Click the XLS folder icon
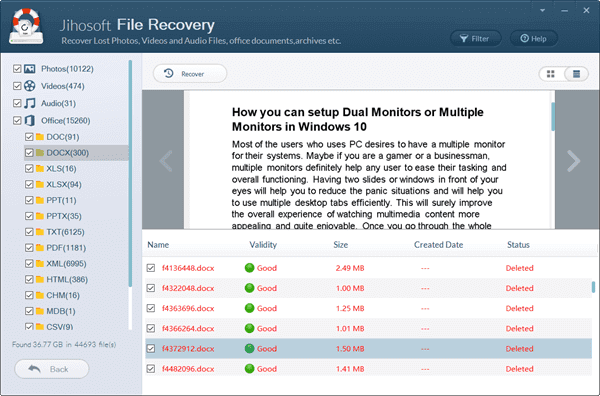 pos(40,168)
